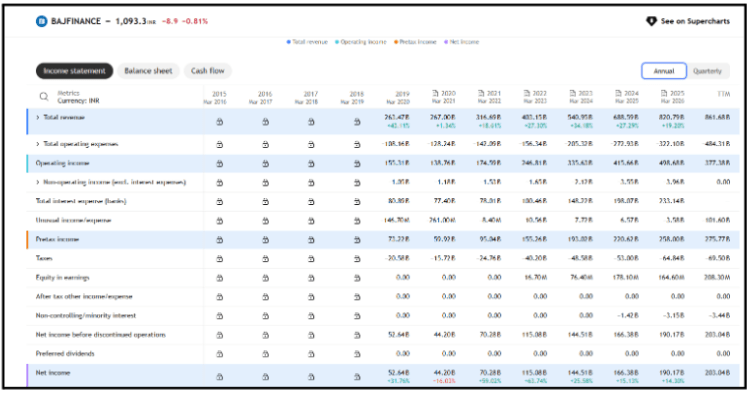Click the report icon beside 2020 header

pos(435,93)
